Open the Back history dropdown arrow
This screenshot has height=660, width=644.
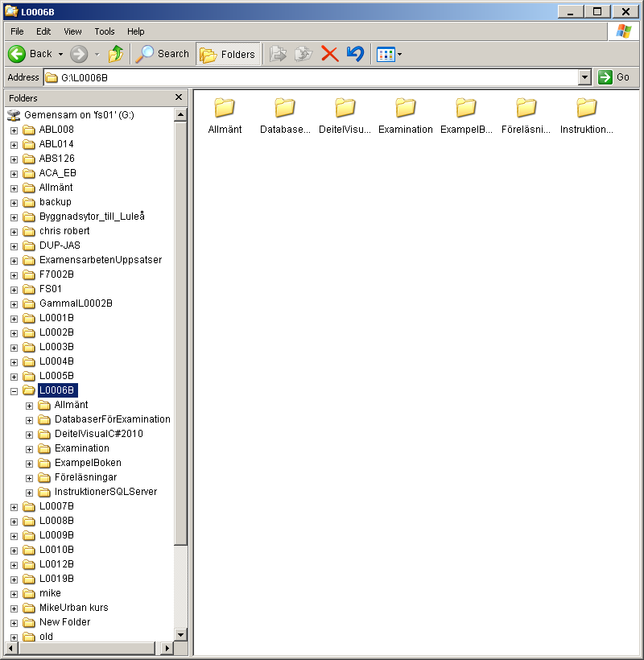[60, 54]
